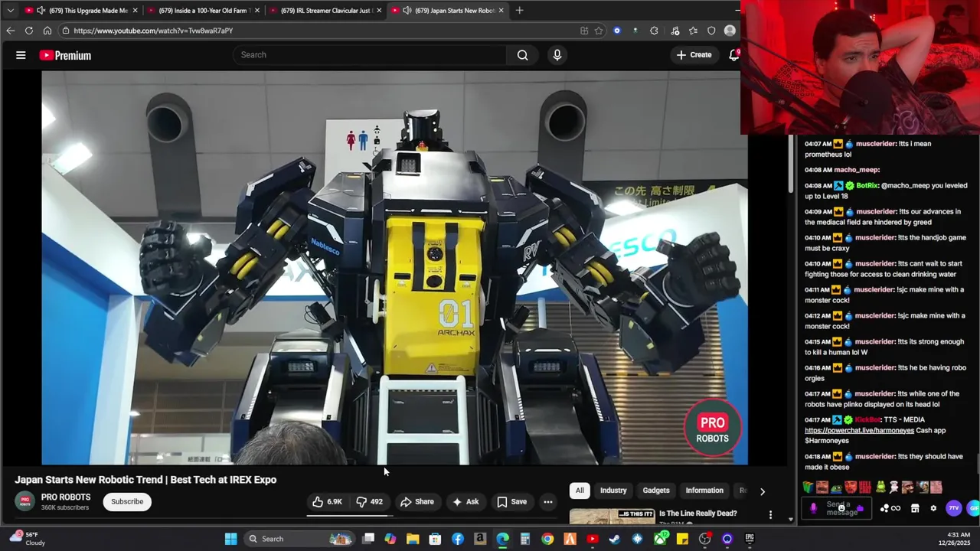
Task: Go back in browser history
Action: 10,31
